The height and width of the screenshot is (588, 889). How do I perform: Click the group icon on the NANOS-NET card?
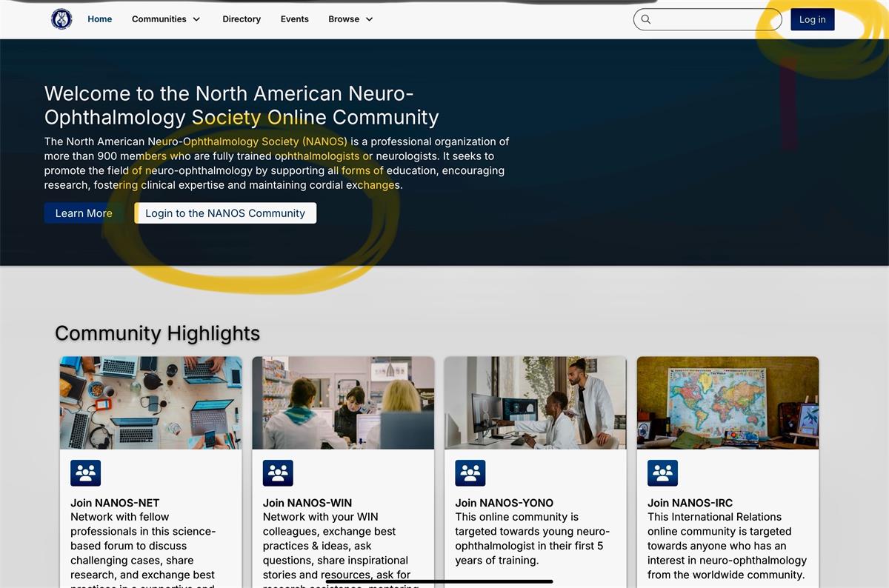click(x=85, y=472)
